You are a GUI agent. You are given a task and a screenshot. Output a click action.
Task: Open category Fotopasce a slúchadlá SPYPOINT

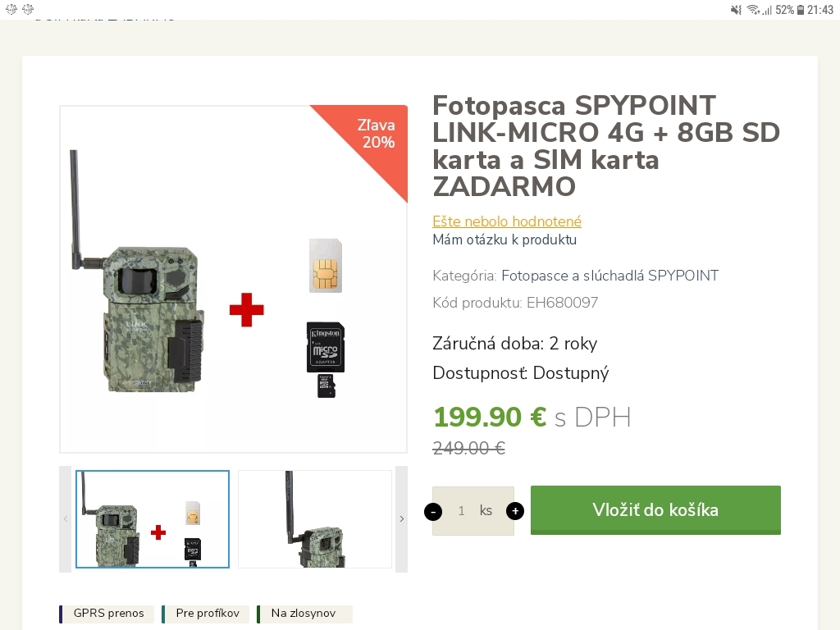coord(609,276)
